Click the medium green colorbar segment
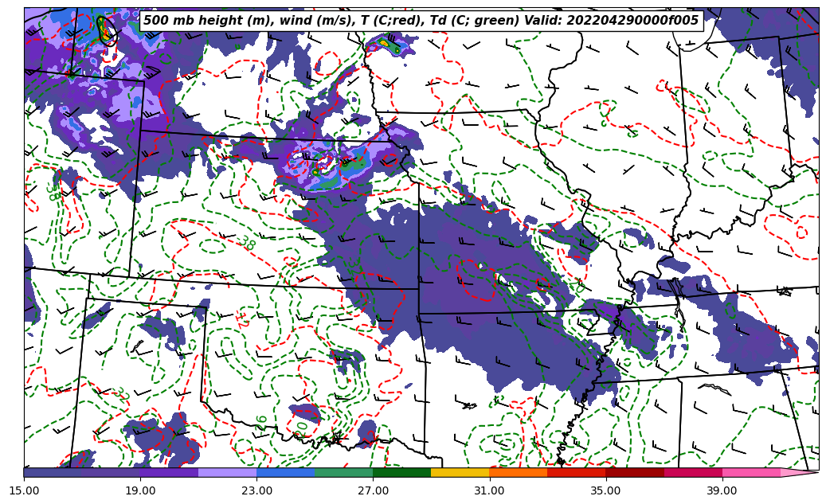Viewport: 826px width, 504px height. (x=343, y=472)
